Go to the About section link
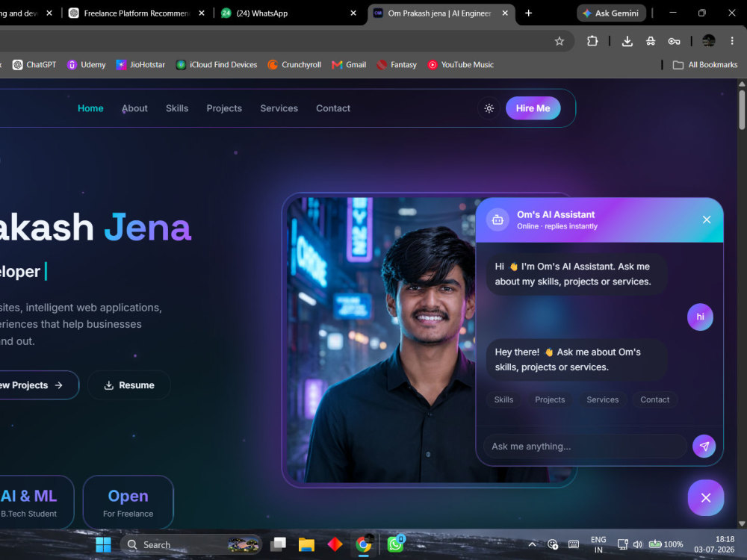The height and width of the screenshot is (560, 747). point(134,108)
